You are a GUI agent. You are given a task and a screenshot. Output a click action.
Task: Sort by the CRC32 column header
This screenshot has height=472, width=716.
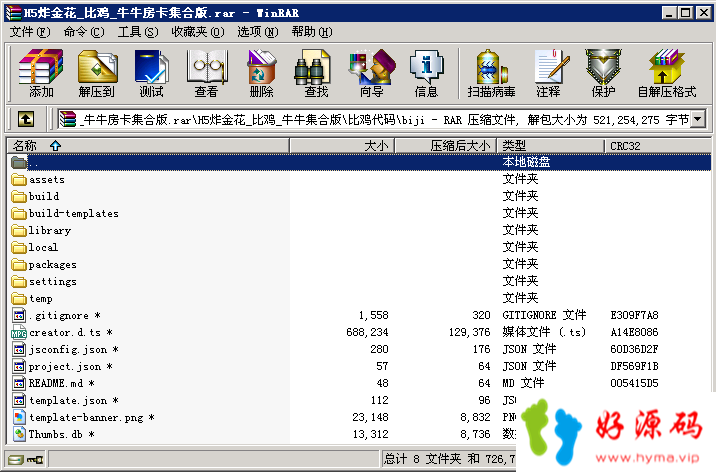pos(658,146)
